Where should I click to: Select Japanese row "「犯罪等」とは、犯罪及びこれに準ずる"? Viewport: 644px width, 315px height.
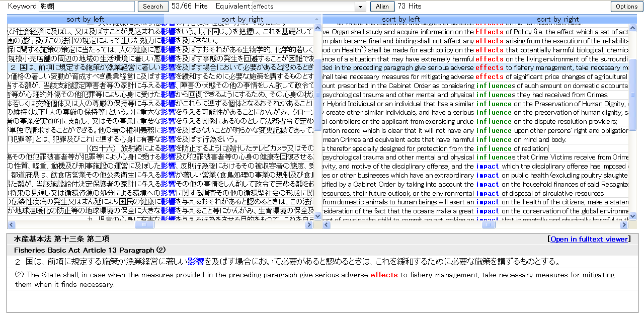point(160,139)
